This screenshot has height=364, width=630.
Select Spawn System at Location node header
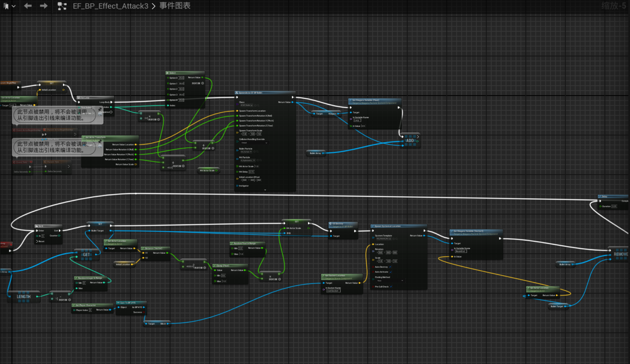pyautogui.click(x=398, y=226)
